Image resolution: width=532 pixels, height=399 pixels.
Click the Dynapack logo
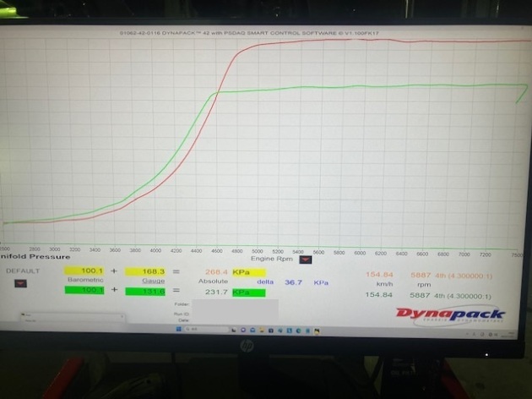[x=450, y=314]
